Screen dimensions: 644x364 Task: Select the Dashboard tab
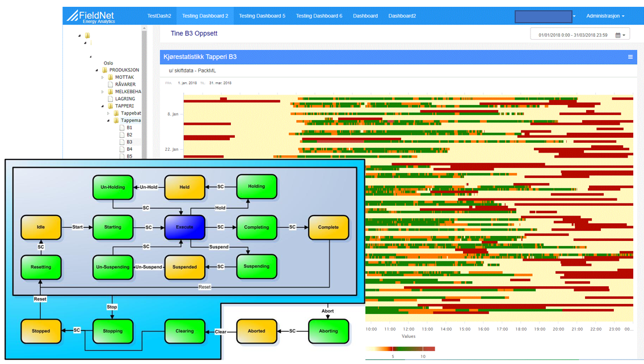[x=365, y=16]
